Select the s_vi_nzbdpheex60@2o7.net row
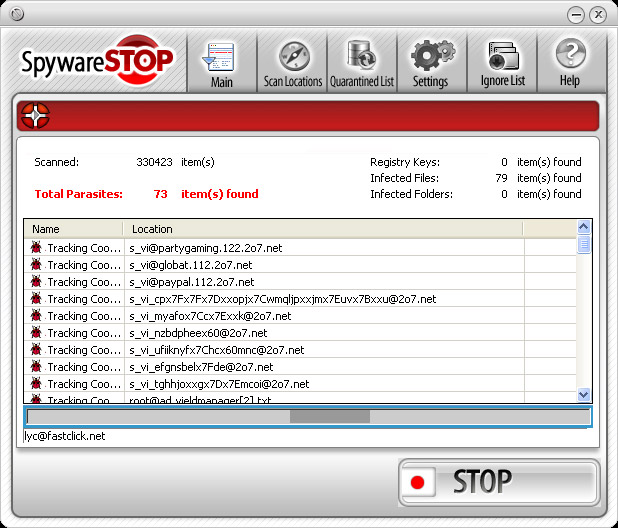Image resolution: width=618 pixels, height=528 pixels. point(300,333)
